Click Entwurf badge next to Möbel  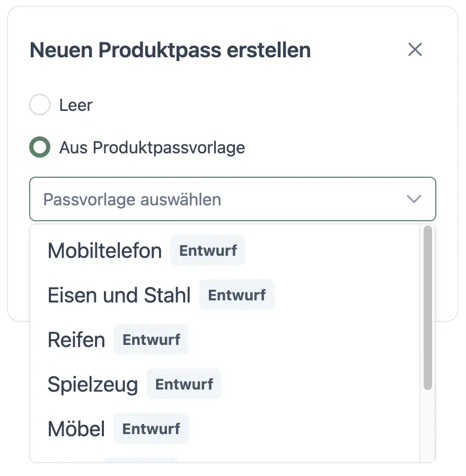(x=151, y=429)
